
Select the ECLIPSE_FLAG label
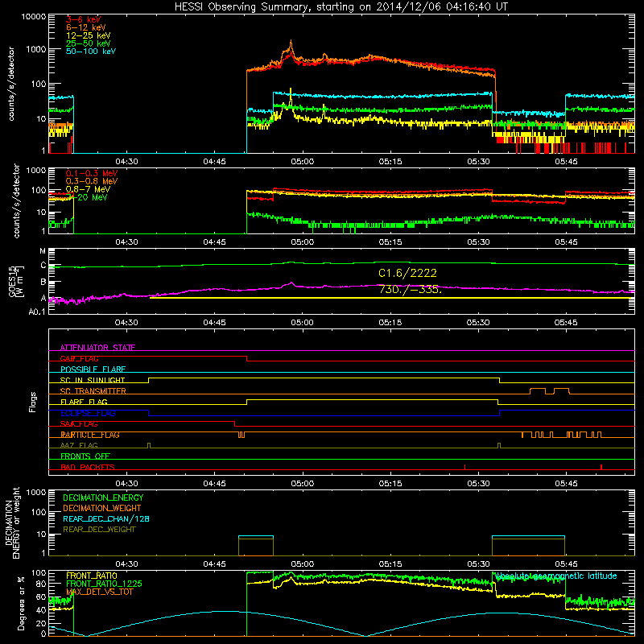[88, 413]
